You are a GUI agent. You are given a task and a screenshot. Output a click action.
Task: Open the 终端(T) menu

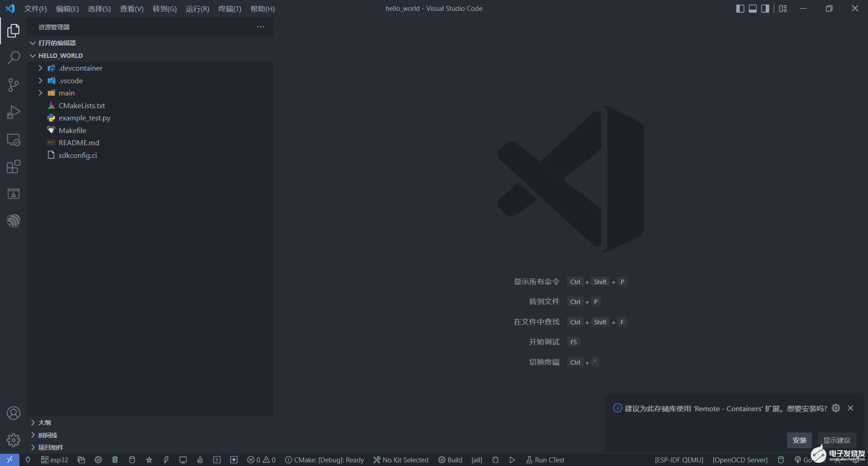(230, 9)
